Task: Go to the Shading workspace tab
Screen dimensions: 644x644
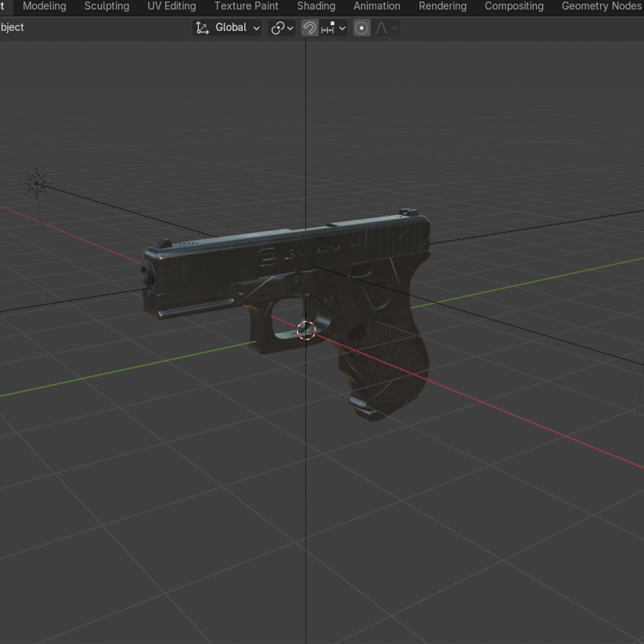Action: point(315,7)
